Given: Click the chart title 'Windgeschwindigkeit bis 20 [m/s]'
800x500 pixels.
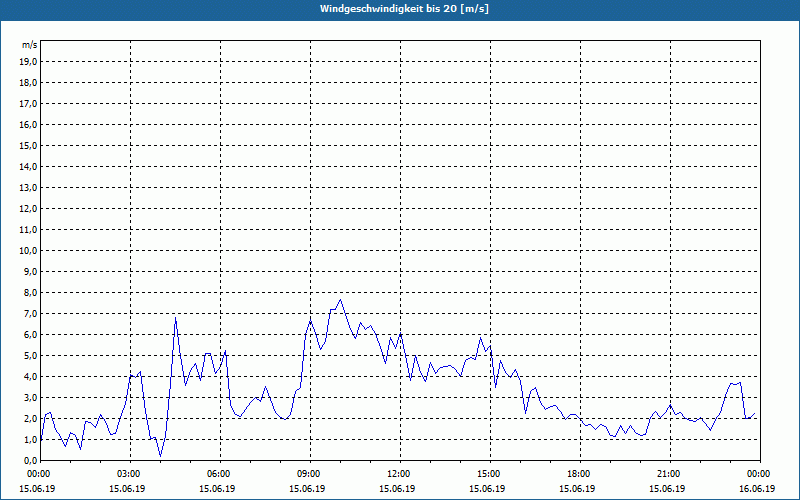Looking at the screenshot, I should pos(404,9).
